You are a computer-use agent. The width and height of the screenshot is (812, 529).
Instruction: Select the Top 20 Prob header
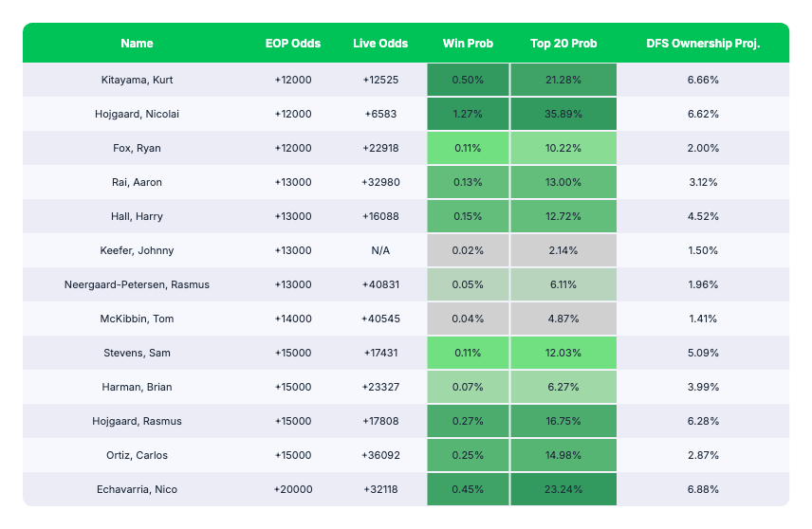(563, 44)
